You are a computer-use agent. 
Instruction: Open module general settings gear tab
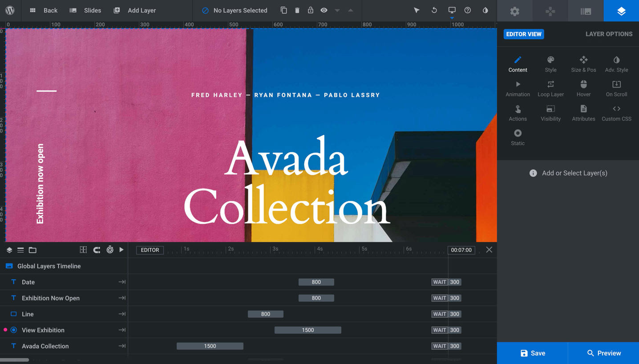tap(515, 11)
